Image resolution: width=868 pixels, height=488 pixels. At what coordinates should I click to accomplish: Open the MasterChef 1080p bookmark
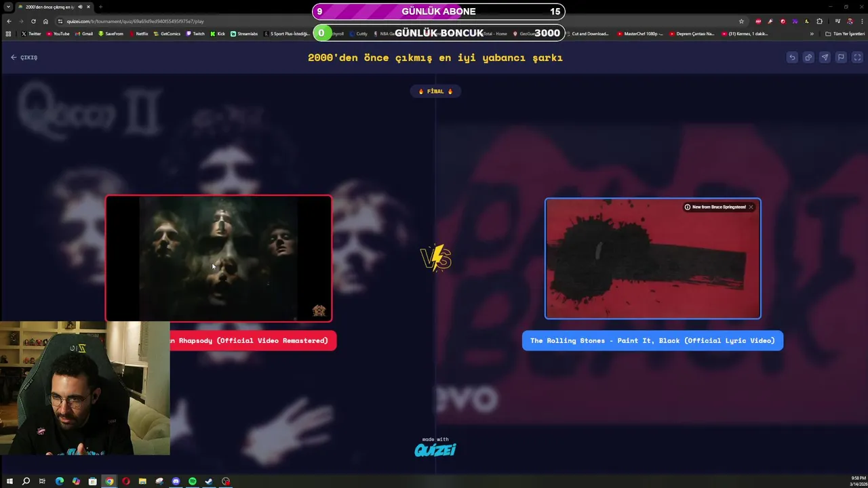click(639, 33)
